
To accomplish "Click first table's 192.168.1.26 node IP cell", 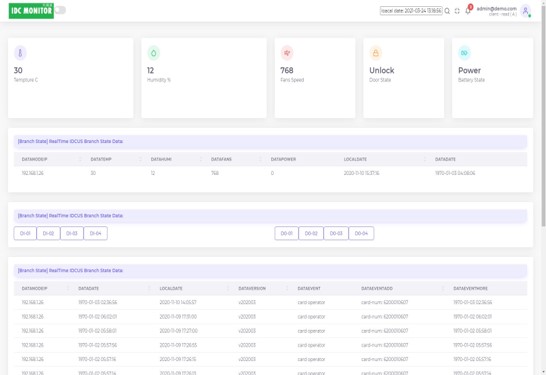I will click(33, 173).
